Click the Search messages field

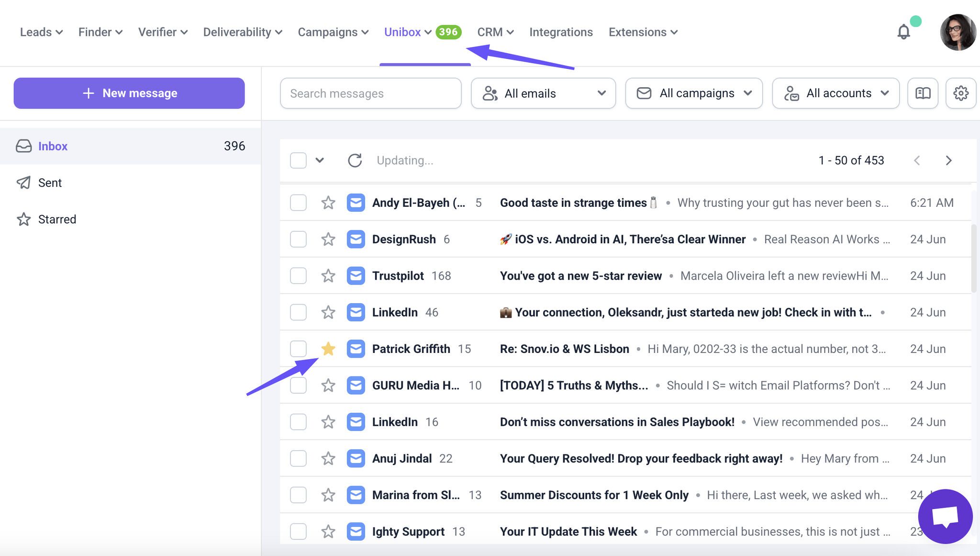370,93
